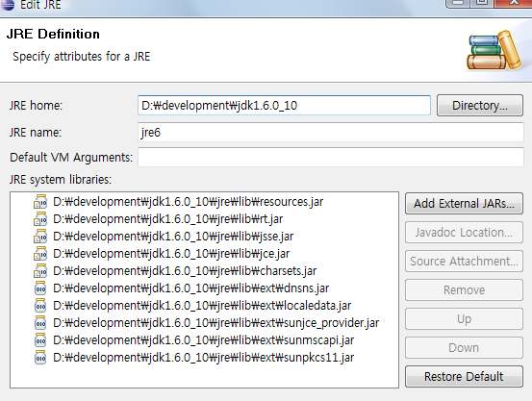Click the jsse.jar jar icon
The height and width of the screenshot is (401, 532).
(x=40, y=237)
